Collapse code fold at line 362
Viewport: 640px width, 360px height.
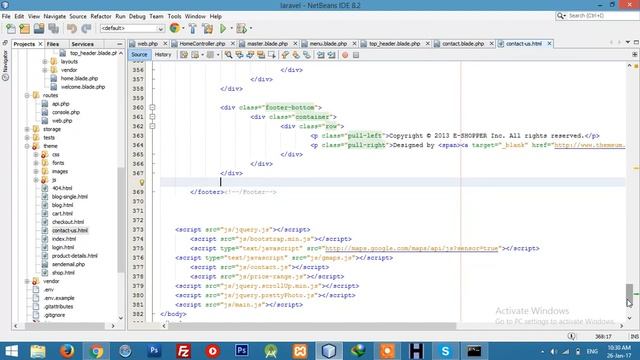click(x=152, y=126)
